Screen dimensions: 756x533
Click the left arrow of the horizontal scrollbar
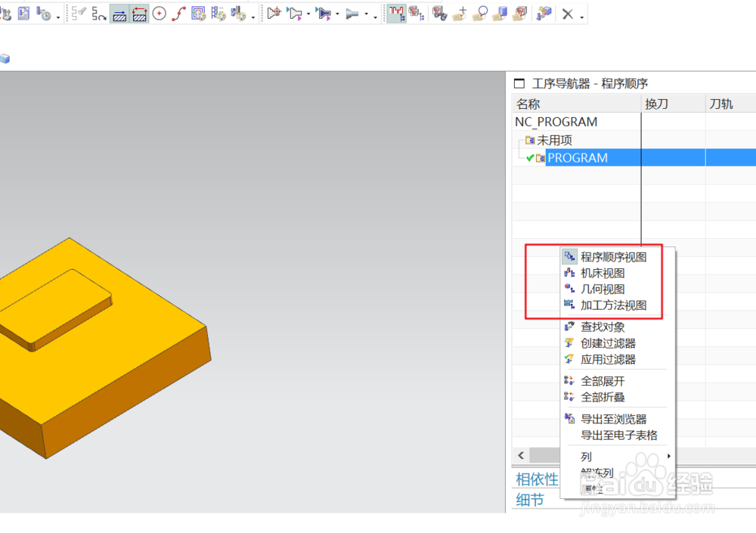521,454
